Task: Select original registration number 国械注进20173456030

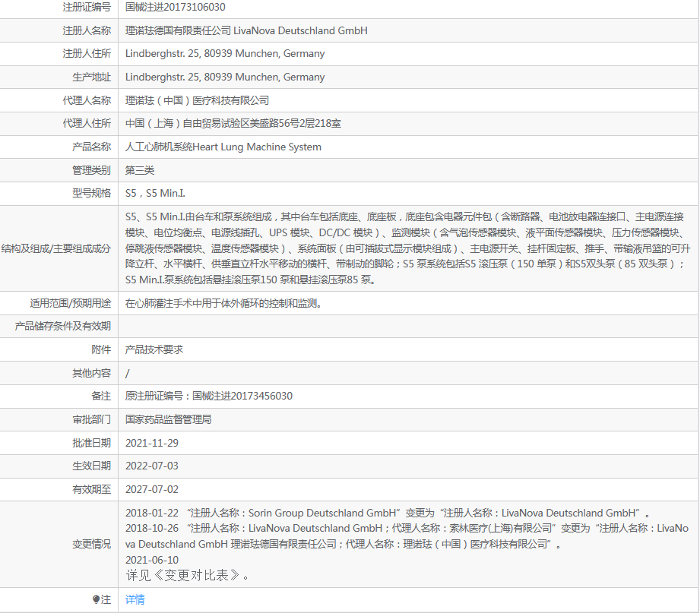Action: (x=242, y=397)
